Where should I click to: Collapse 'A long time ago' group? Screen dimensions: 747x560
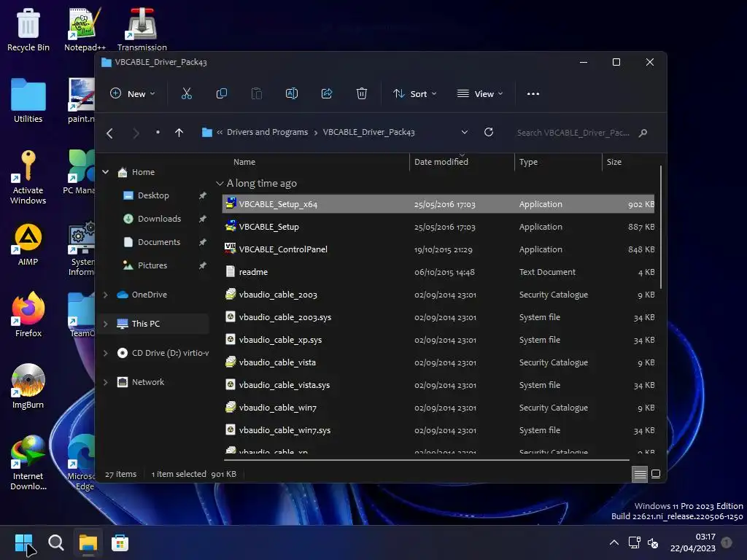coord(220,183)
